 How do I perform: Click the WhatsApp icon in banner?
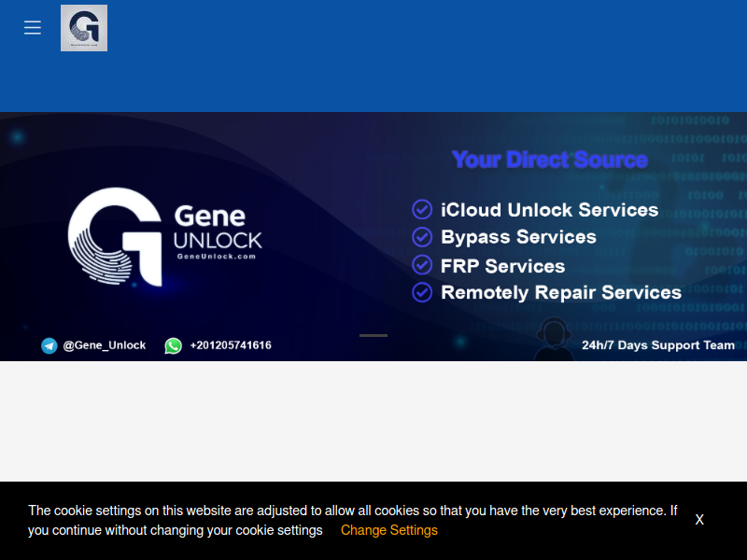[173, 345]
